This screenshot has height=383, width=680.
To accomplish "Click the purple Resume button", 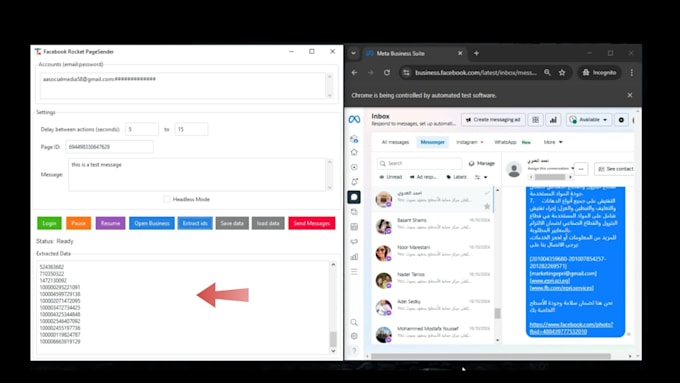I will (x=111, y=223).
